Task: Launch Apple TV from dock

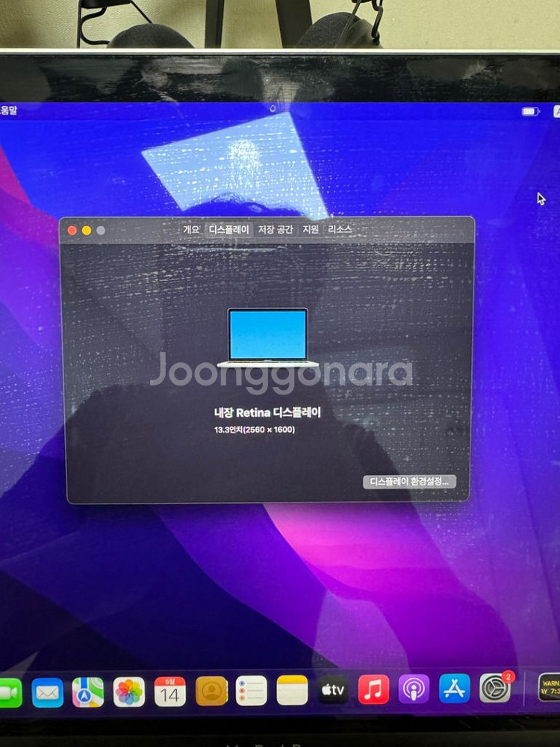Action: (x=333, y=689)
